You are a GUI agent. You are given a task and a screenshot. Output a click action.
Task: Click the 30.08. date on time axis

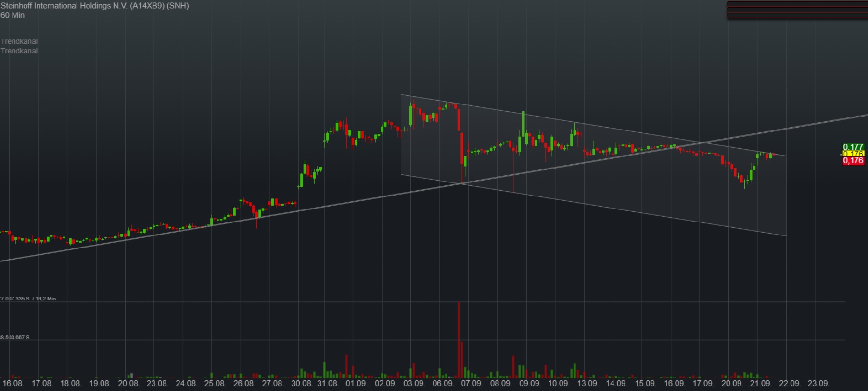302,384
